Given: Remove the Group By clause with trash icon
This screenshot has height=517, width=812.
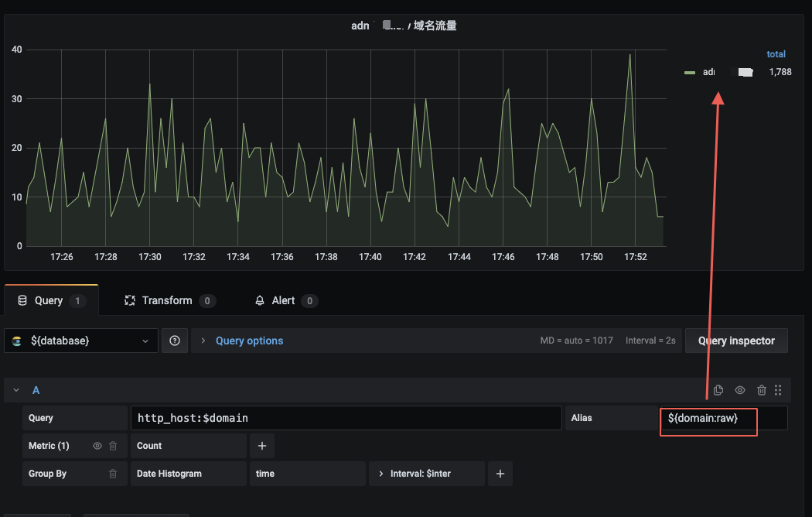Looking at the screenshot, I should click(112, 474).
